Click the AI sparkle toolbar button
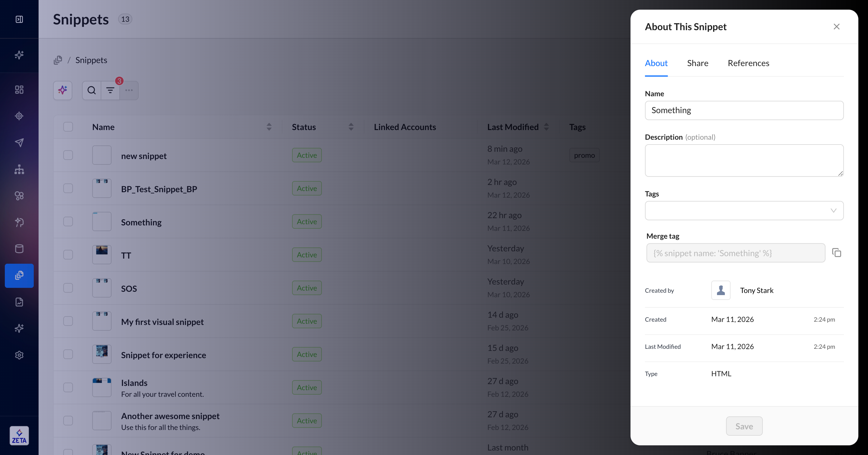This screenshot has width=868, height=455. 63,90
